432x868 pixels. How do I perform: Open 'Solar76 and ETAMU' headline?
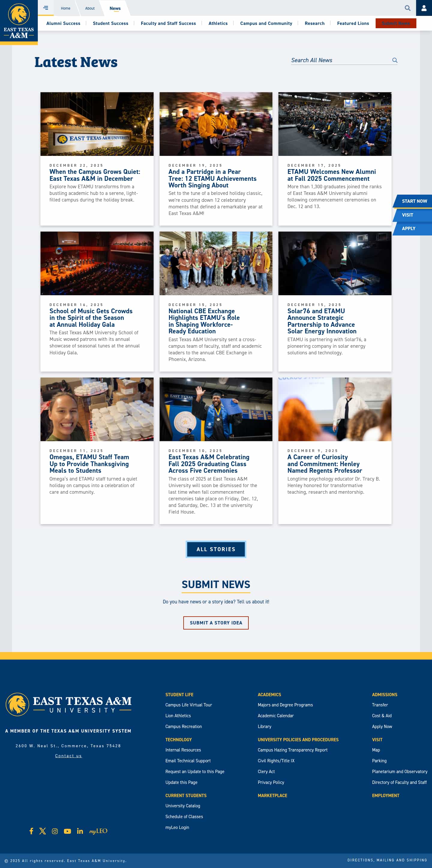click(x=322, y=321)
